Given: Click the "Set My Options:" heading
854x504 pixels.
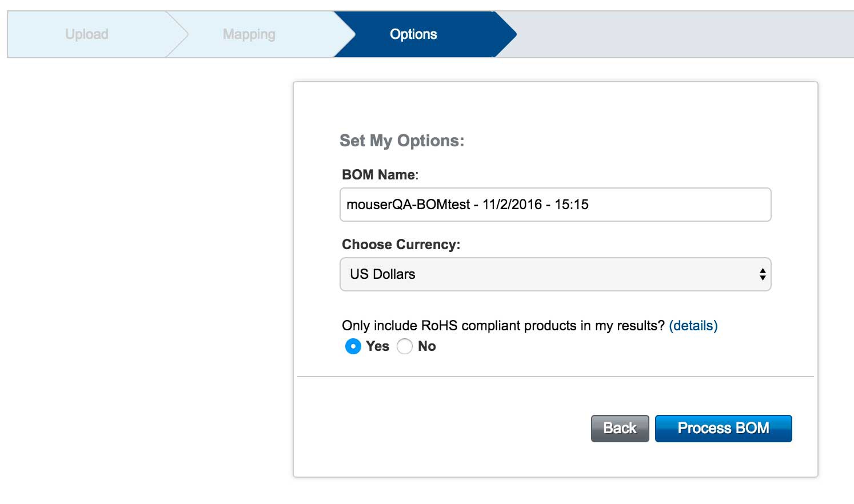Looking at the screenshot, I should pos(402,141).
